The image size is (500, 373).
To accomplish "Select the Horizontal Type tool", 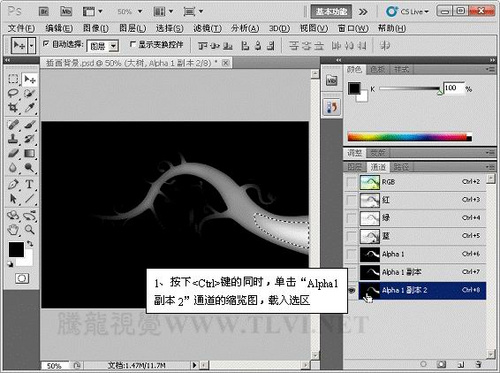I will pyautogui.click(x=30, y=184).
